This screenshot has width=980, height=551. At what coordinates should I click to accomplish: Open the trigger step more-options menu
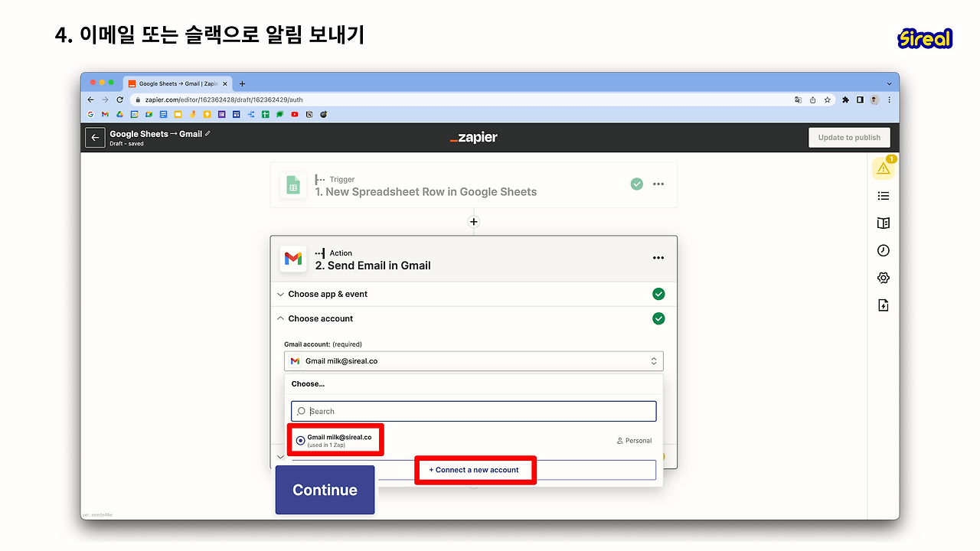pos(658,184)
